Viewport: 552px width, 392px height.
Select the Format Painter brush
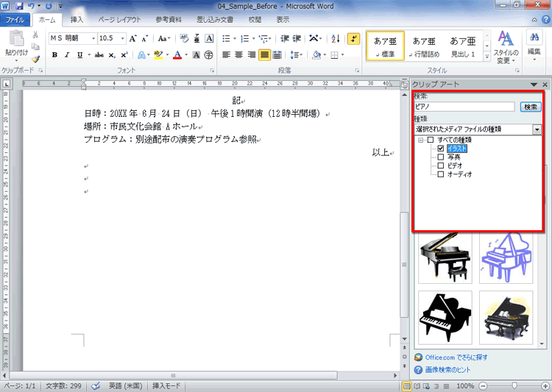click(35, 59)
